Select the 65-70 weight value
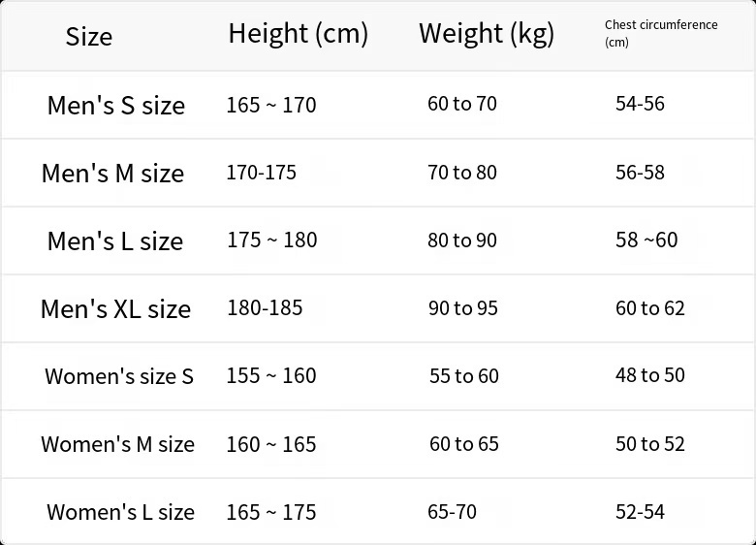The width and height of the screenshot is (756, 545). pyautogui.click(x=452, y=512)
